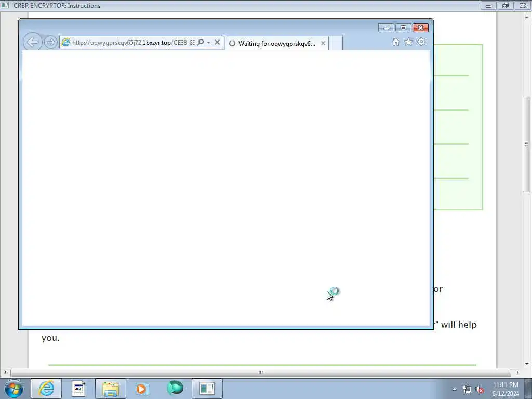Minimize the CRBR ENCRYPTOR Instructions window

click(x=488, y=6)
